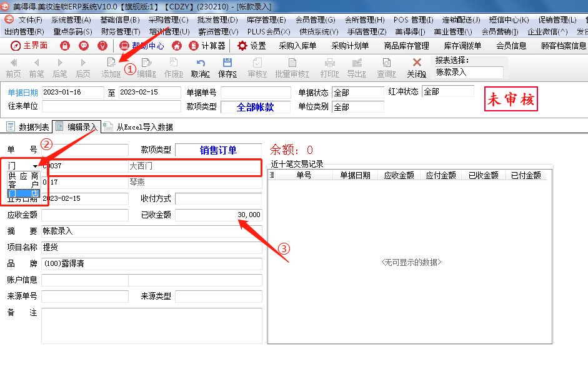
Task: Click the 收付方式 input field
Action: (x=219, y=199)
